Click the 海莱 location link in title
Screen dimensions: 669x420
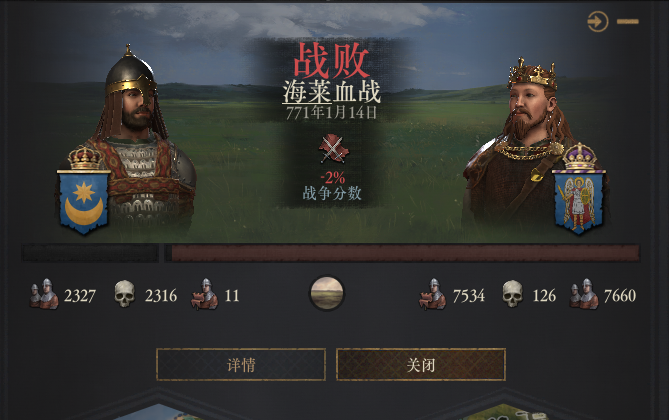(307, 91)
